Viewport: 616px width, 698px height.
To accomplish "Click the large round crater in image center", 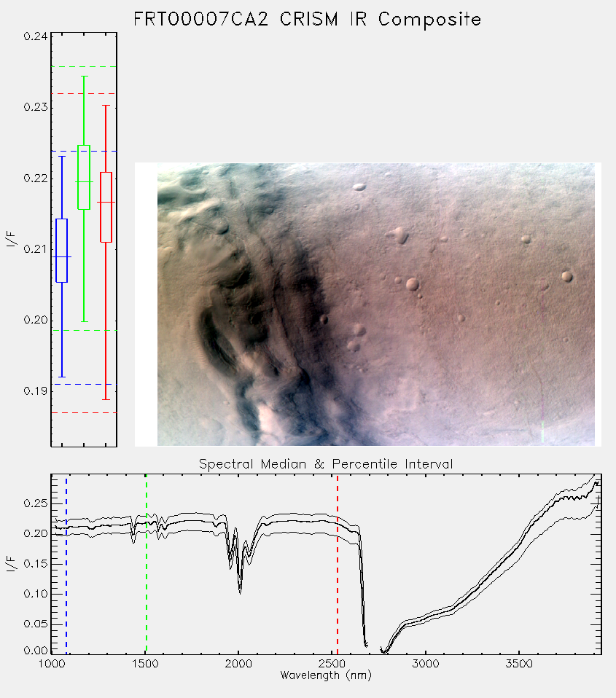I will tap(413, 284).
